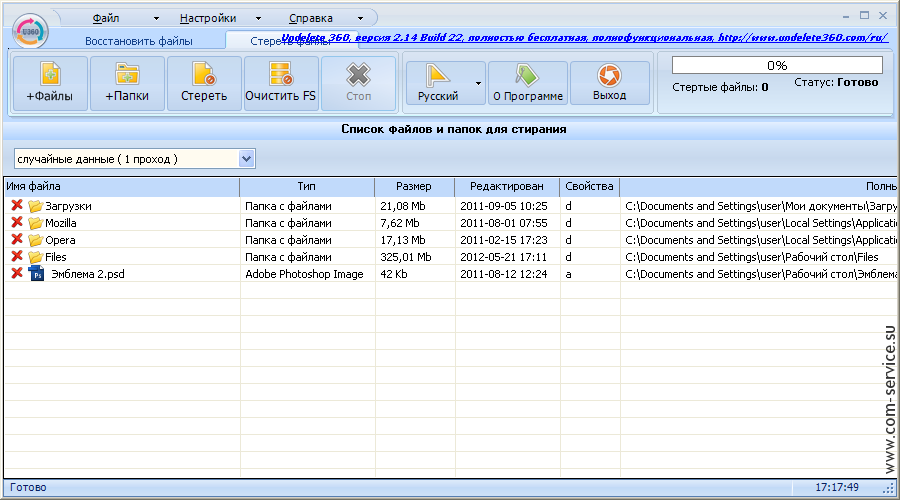The width and height of the screenshot is (900, 500).
Task: Maximize the application window
Action: click(864, 15)
